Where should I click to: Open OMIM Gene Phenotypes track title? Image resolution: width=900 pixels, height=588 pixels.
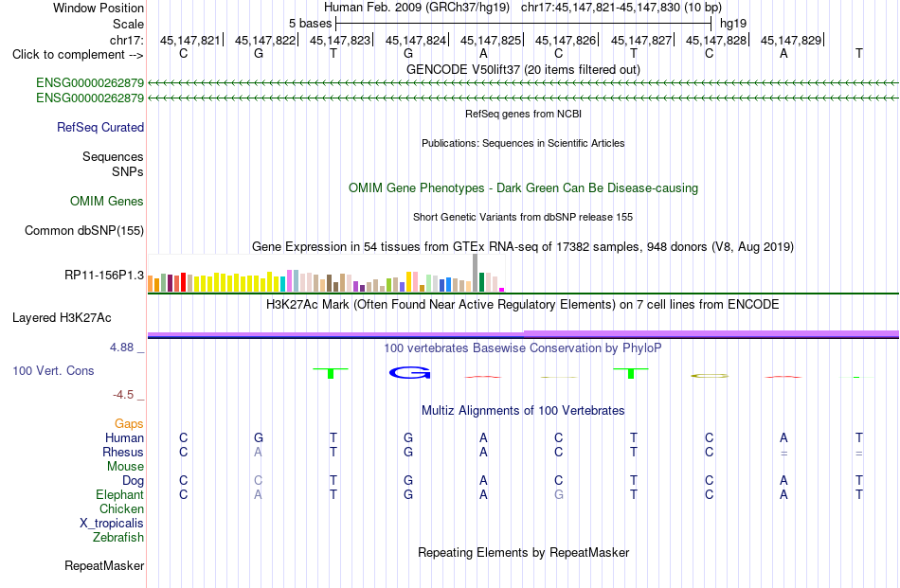tap(523, 188)
